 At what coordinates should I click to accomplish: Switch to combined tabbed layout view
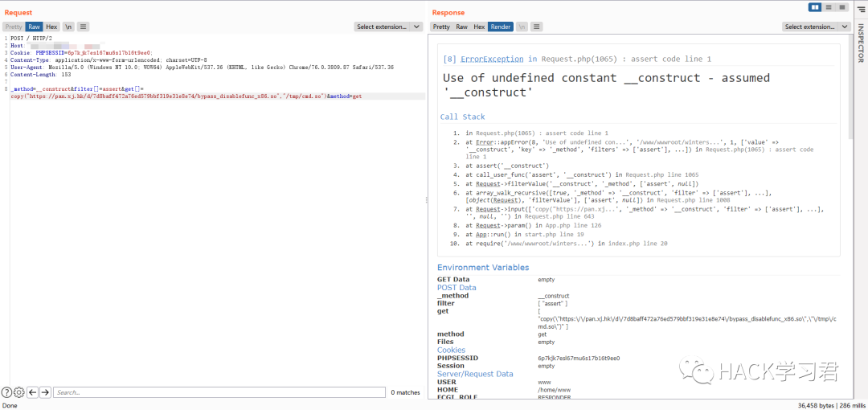click(x=841, y=7)
